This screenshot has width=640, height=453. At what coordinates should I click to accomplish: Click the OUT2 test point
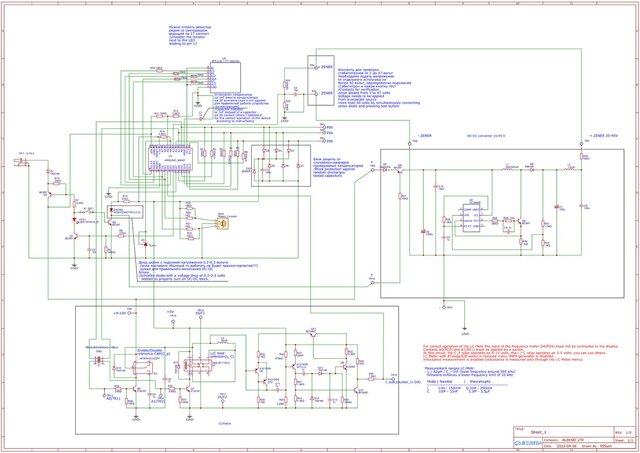pyautogui.click(x=222, y=401)
